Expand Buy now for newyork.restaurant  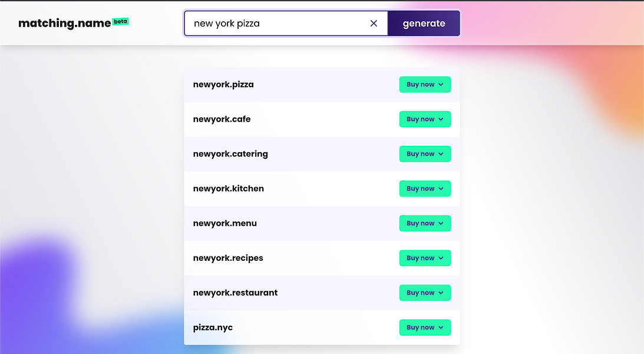coord(425,293)
